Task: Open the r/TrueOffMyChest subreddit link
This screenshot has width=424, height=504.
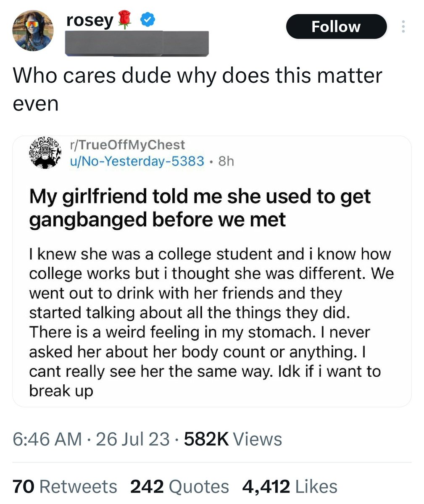Action: (127, 145)
